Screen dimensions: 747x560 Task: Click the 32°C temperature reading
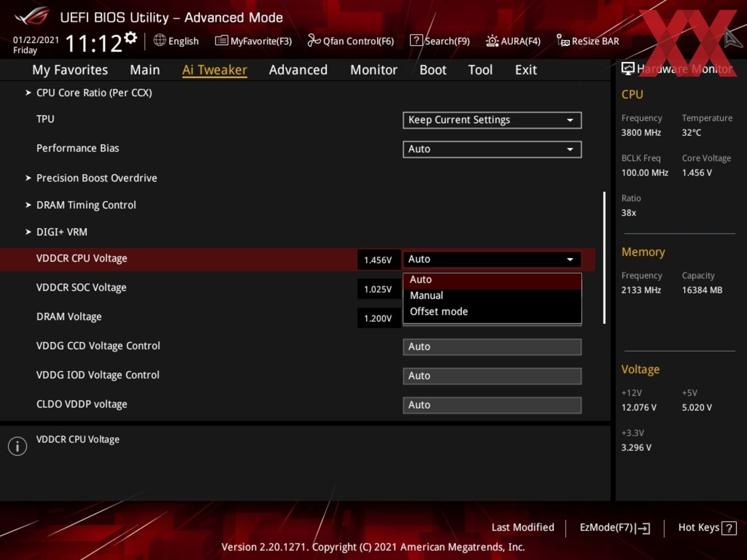[692, 132]
